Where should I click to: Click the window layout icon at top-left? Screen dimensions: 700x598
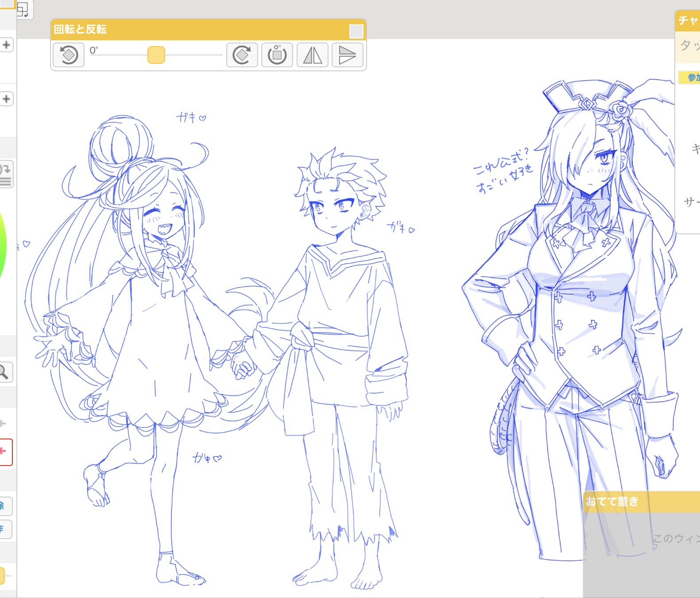pos(23,9)
